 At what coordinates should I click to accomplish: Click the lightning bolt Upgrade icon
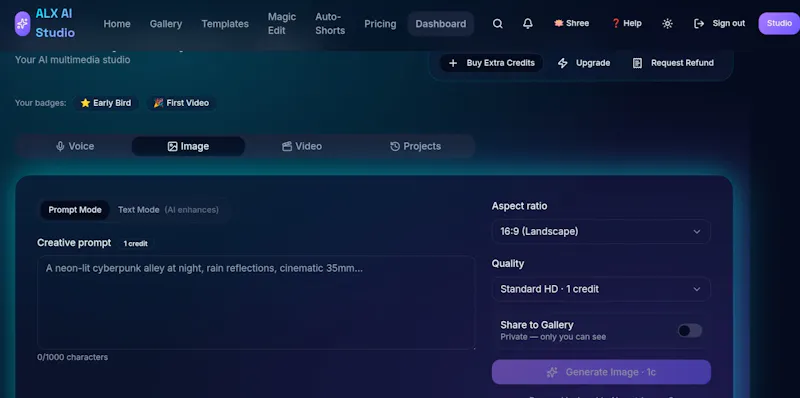562,63
